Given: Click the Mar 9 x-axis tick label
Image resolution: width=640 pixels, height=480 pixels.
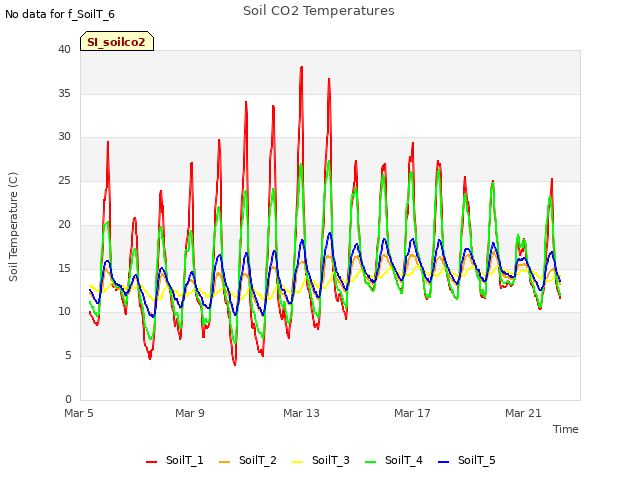Looking at the screenshot, I should 190,413.
